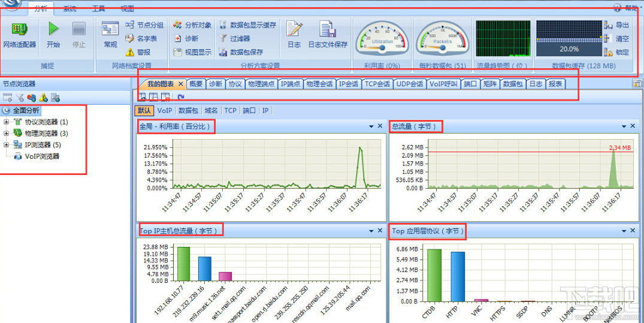Click the packets per second gauge

click(442, 39)
